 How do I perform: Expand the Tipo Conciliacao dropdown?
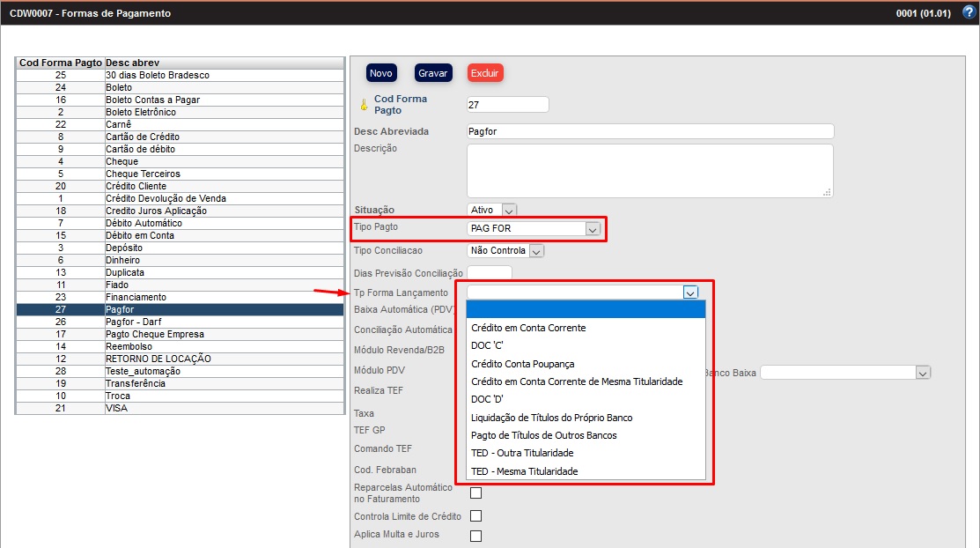[535, 251]
